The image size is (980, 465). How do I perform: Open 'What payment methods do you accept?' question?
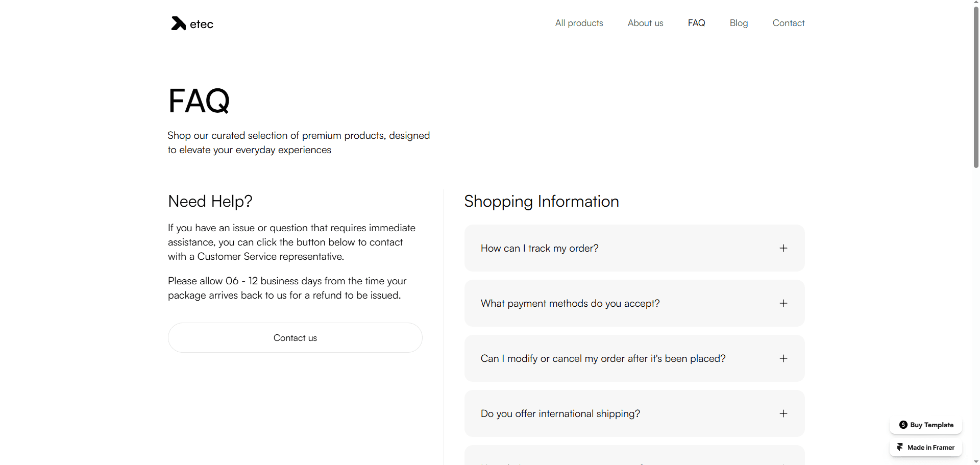(x=634, y=303)
